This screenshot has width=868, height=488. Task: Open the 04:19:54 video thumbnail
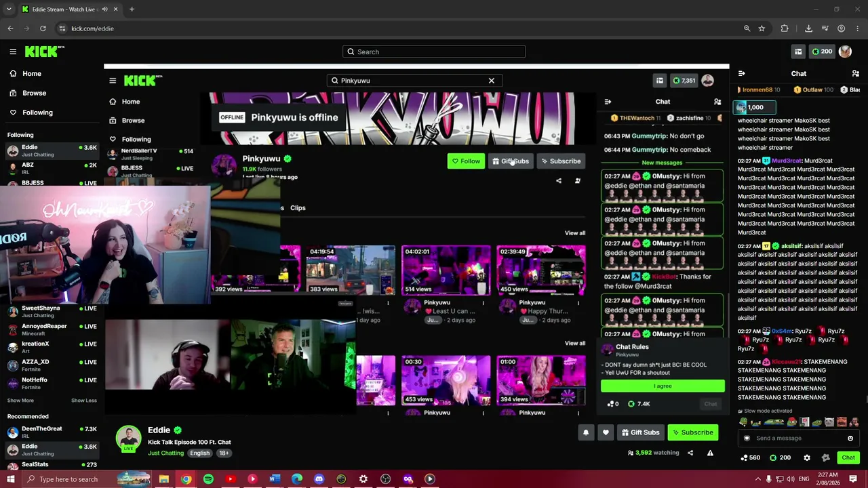(351, 270)
